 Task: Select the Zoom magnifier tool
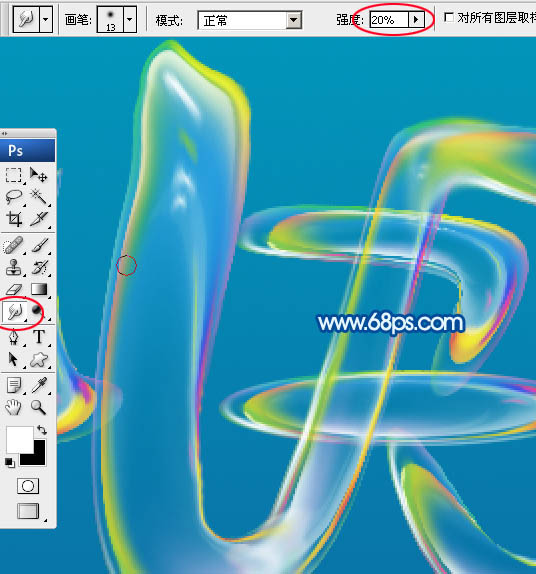38,407
